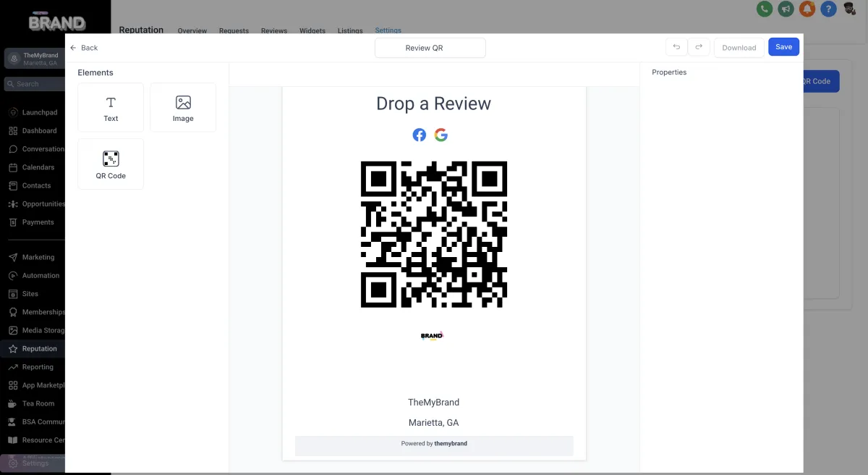Select the small brand logo image
Image resolution: width=868 pixels, height=475 pixels.
click(x=432, y=335)
